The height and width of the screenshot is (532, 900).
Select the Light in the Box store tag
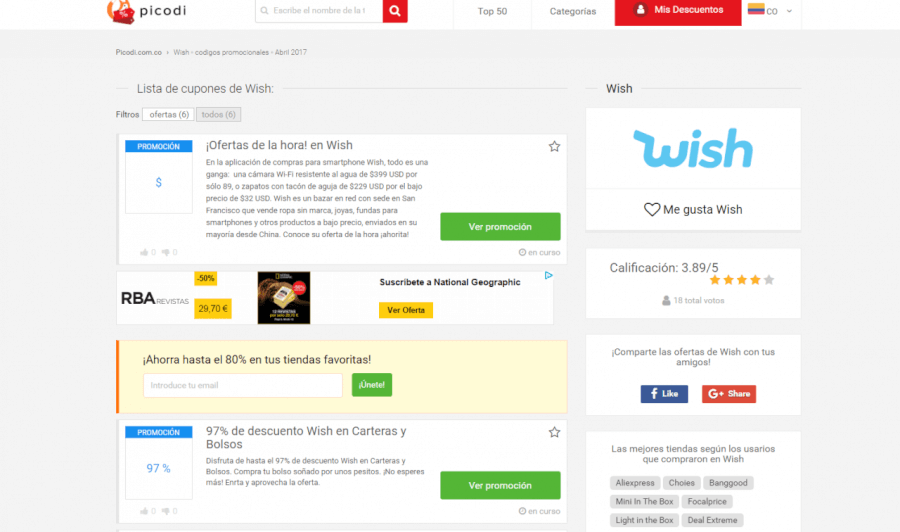(644, 520)
